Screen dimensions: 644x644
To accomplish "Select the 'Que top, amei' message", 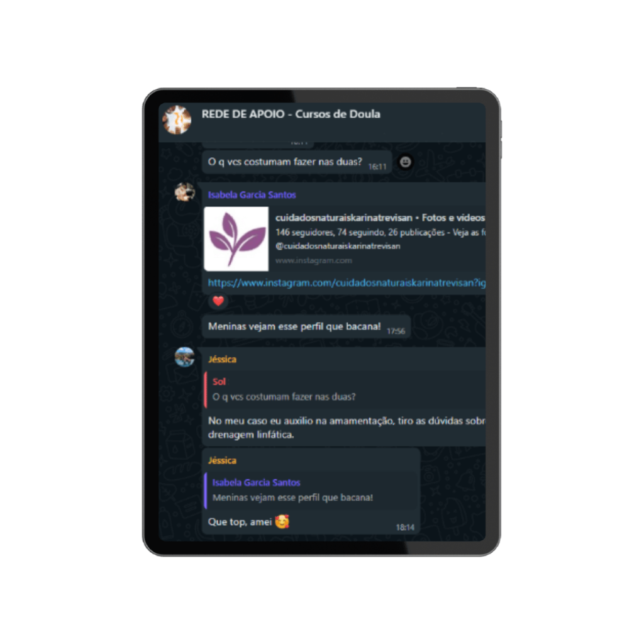I will (311, 491).
